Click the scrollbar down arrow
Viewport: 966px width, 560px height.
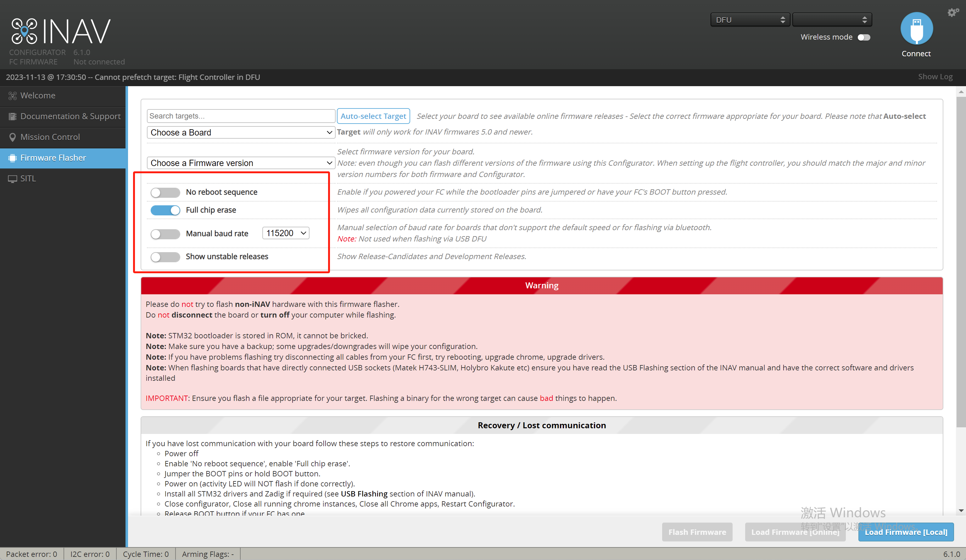[x=961, y=511]
